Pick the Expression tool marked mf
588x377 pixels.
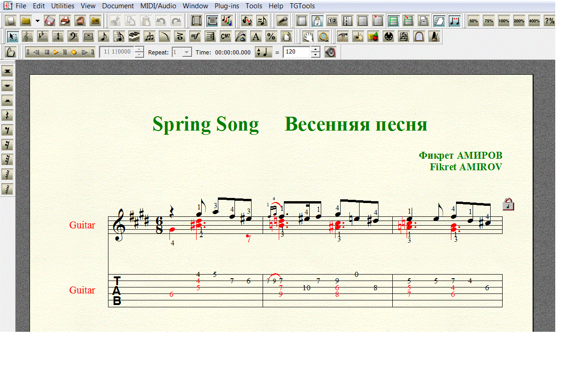tap(195, 36)
